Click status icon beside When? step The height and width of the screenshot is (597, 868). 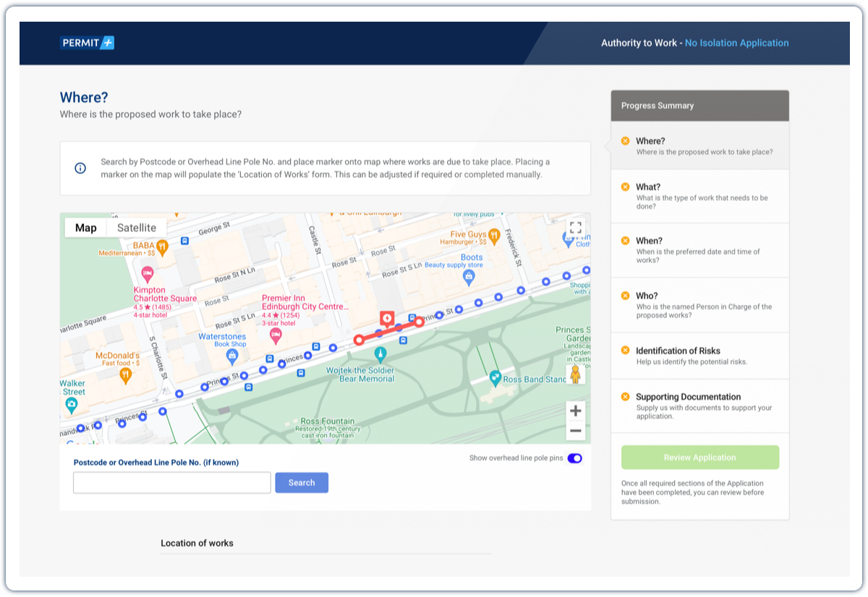pos(625,241)
